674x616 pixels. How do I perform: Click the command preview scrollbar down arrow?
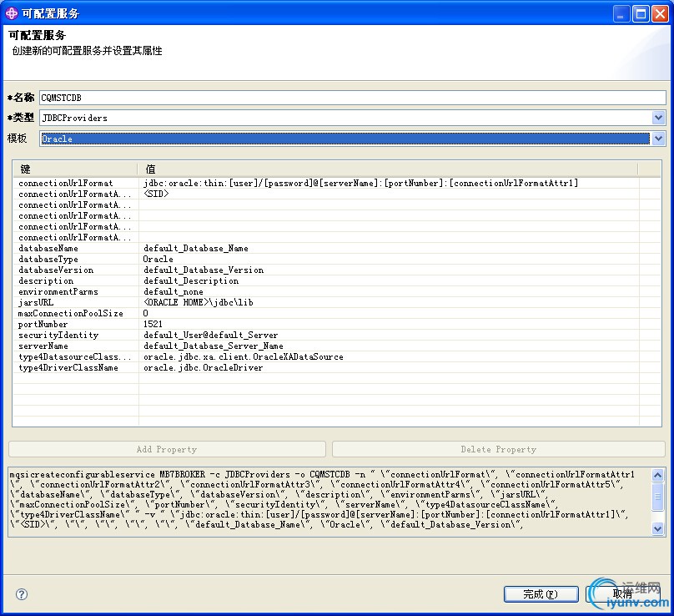click(x=657, y=528)
